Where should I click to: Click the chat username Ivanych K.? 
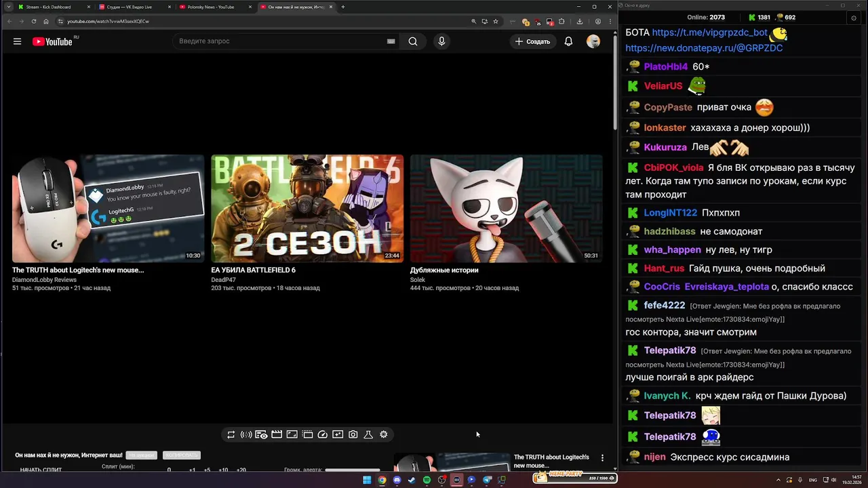(x=667, y=396)
